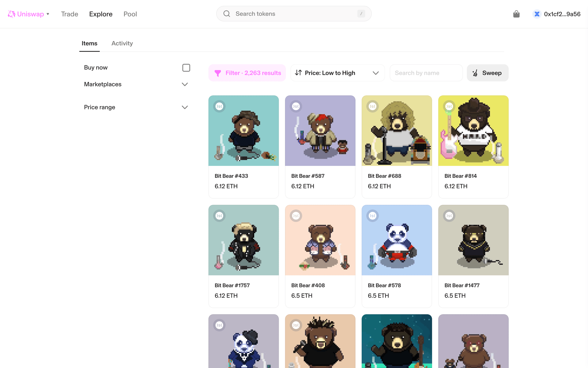Image resolution: width=588 pixels, height=368 pixels.
Task: Focus the Search by name field
Action: [x=426, y=73]
